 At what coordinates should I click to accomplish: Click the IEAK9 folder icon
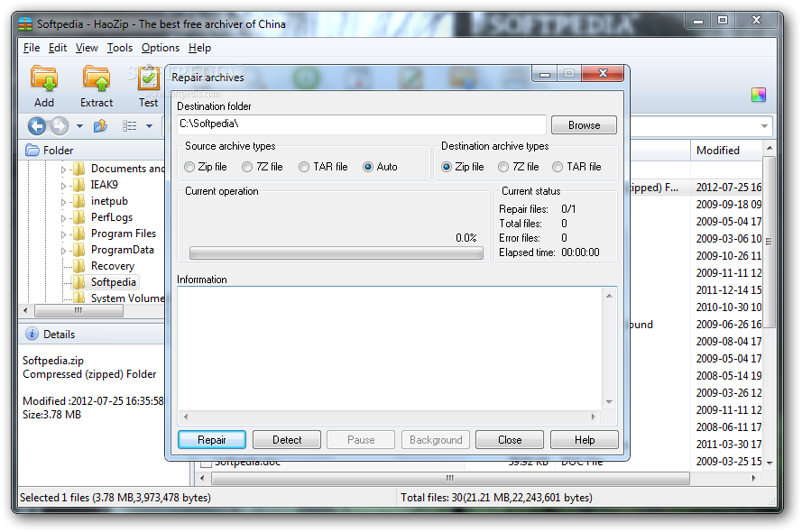(78, 185)
